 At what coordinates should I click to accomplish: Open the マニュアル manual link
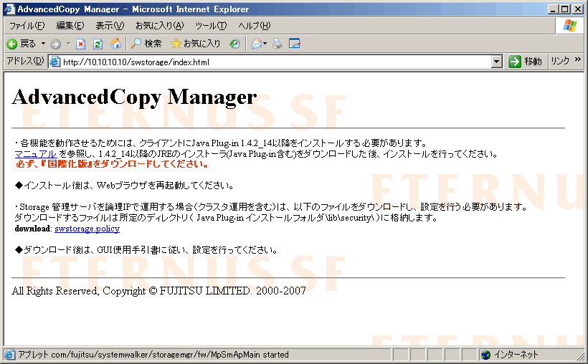point(36,154)
